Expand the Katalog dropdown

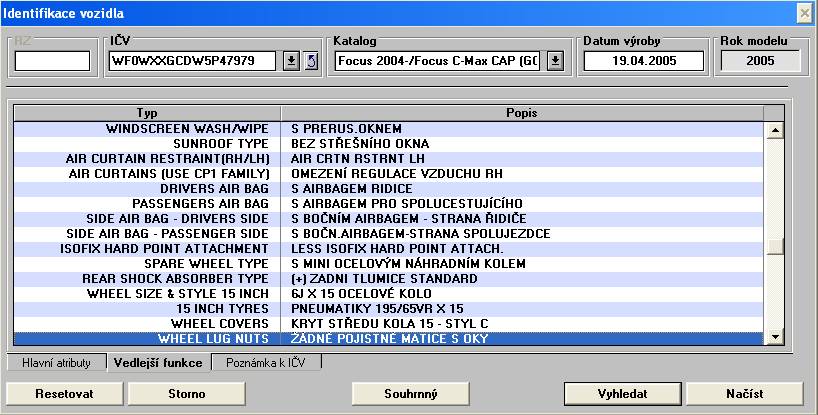(555, 61)
